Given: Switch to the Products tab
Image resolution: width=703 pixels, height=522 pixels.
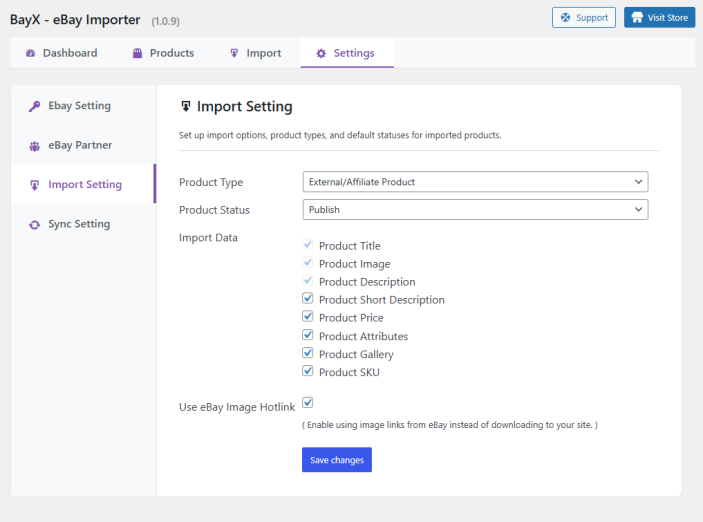Looking at the screenshot, I should point(163,53).
